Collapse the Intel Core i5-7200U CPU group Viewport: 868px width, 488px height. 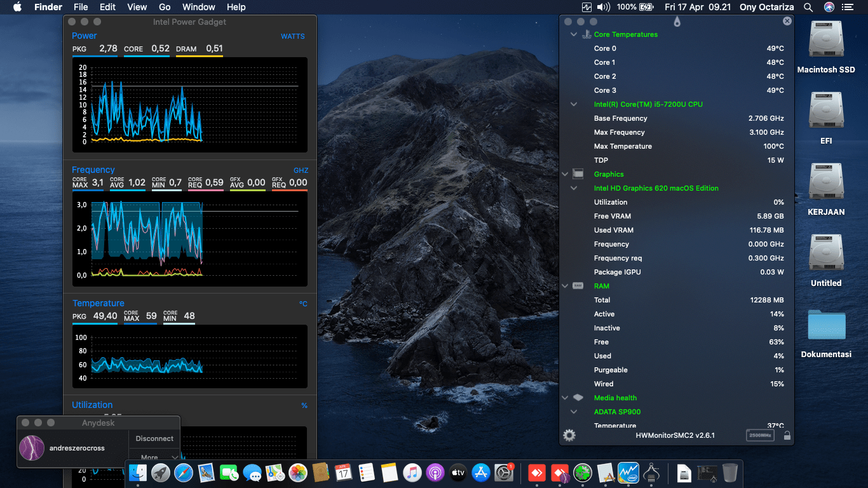(574, 104)
